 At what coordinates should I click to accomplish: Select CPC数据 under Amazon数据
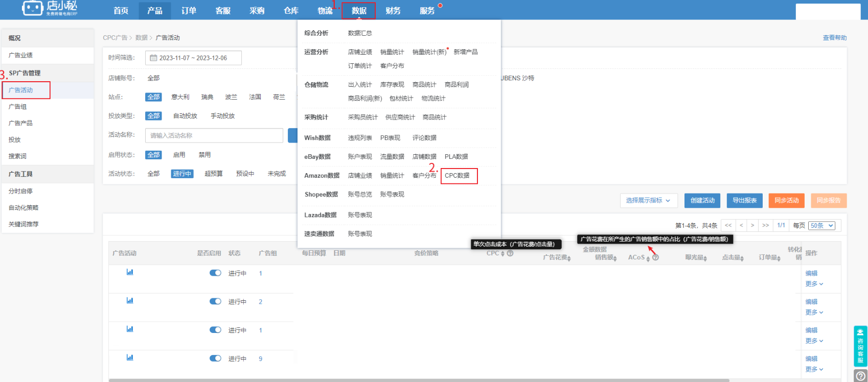[x=458, y=176]
